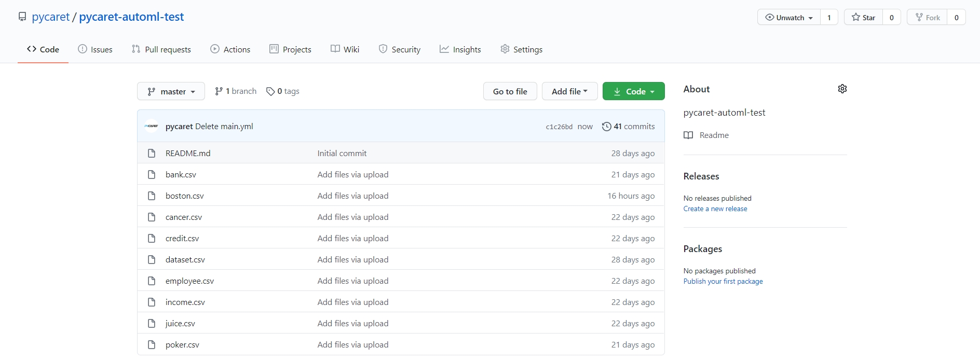The width and height of the screenshot is (980, 361).
Task: Click the commit history clock icon
Action: (x=606, y=127)
